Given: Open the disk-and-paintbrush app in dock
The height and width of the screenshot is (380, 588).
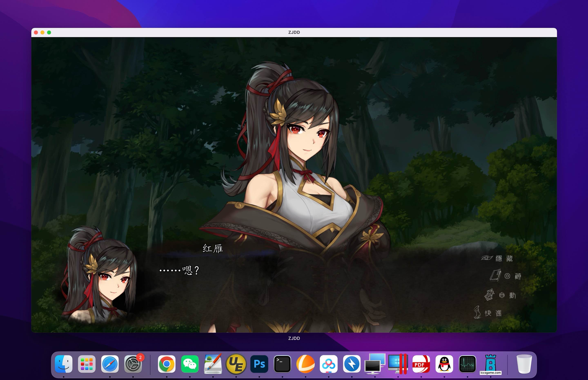Looking at the screenshot, I should [x=213, y=364].
